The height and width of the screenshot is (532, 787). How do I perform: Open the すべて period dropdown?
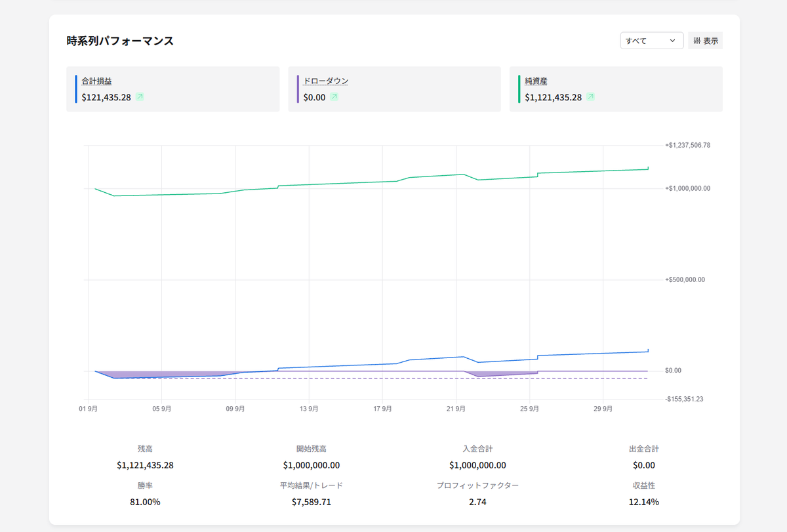tap(652, 41)
